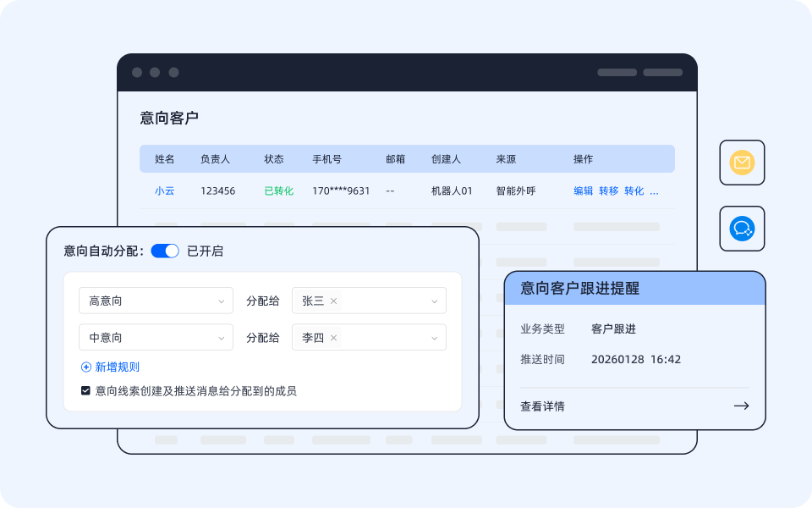The height and width of the screenshot is (508, 812).
Task: Click the 姓名 column header
Action: click(164, 158)
